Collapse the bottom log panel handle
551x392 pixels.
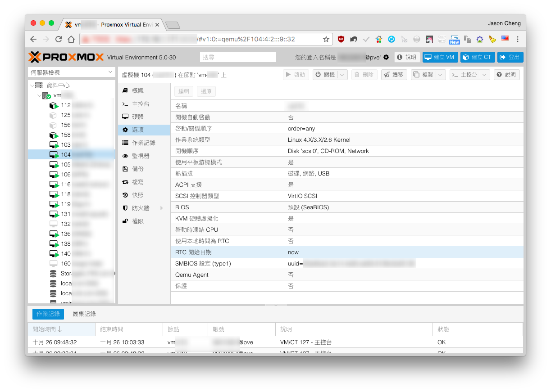pos(276,305)
